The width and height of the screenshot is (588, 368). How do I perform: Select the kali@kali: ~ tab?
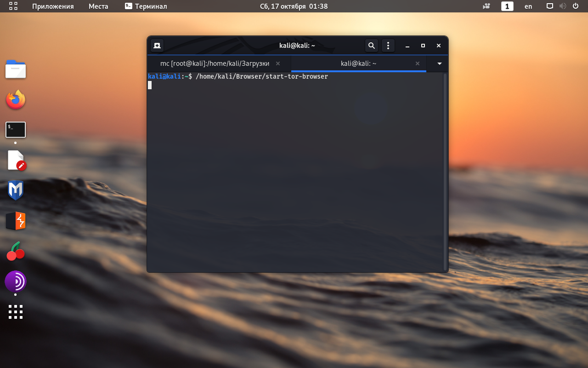[359, 63]
